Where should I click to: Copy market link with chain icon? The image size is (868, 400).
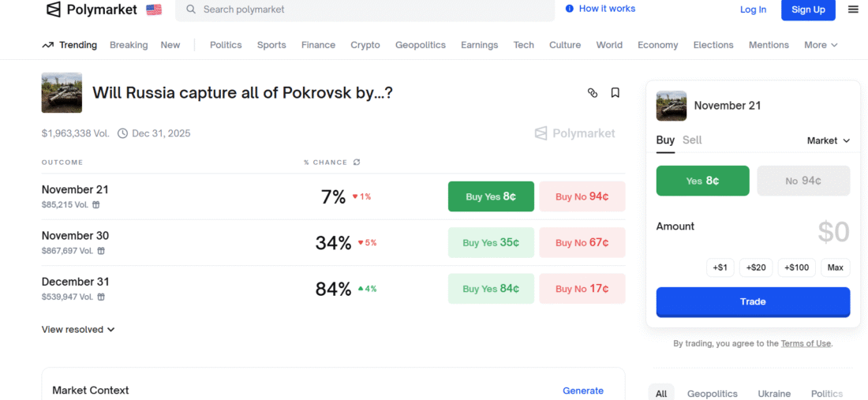pyautogui.click(x=593, y=93)
